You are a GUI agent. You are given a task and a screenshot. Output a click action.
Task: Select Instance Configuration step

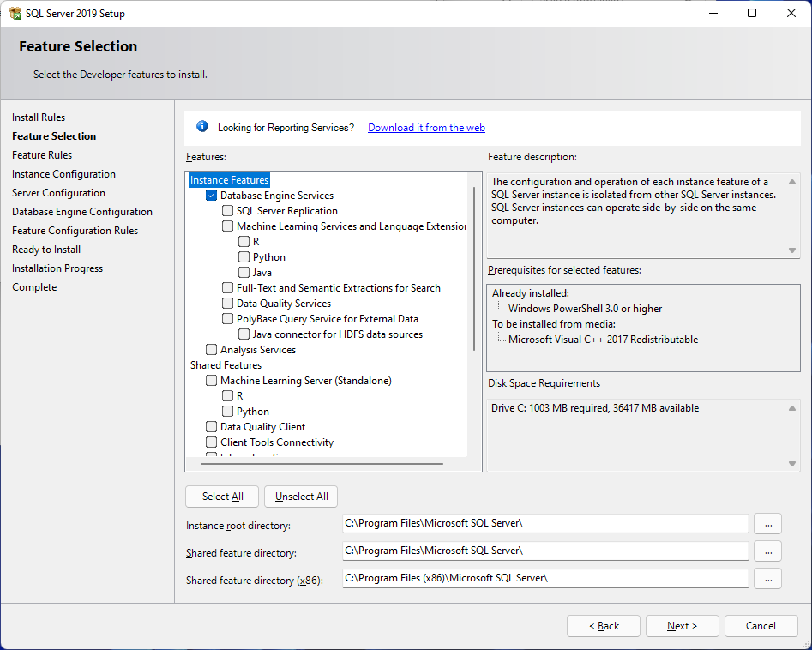pyautogui.click(x=63, y=174)
